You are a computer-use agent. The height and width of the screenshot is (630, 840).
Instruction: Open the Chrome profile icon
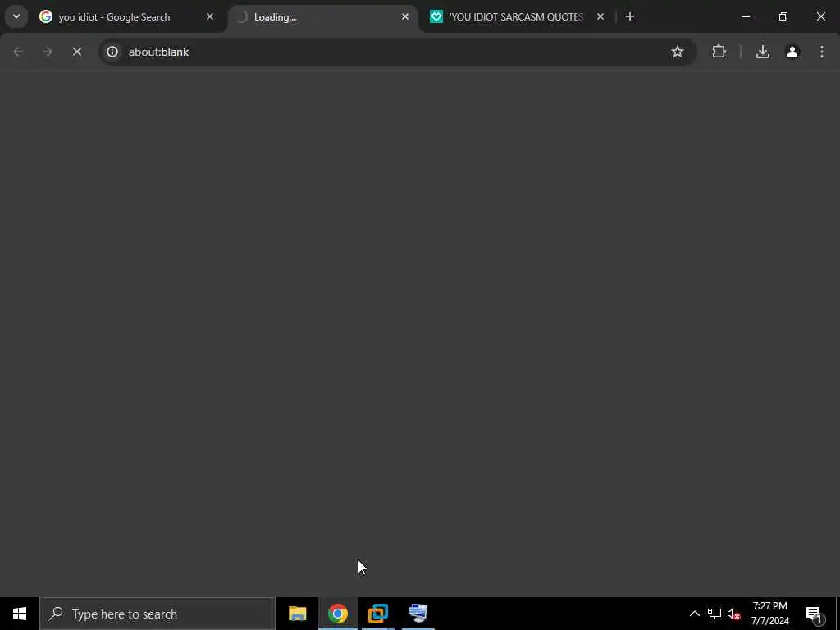pyautogui.click(x=792, y=52)
